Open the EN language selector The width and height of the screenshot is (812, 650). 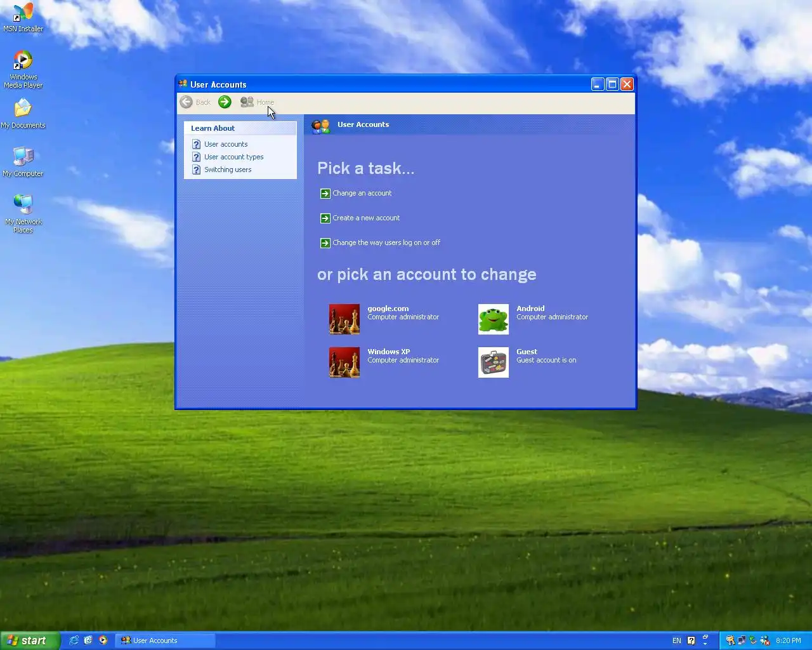click(677, 640)
